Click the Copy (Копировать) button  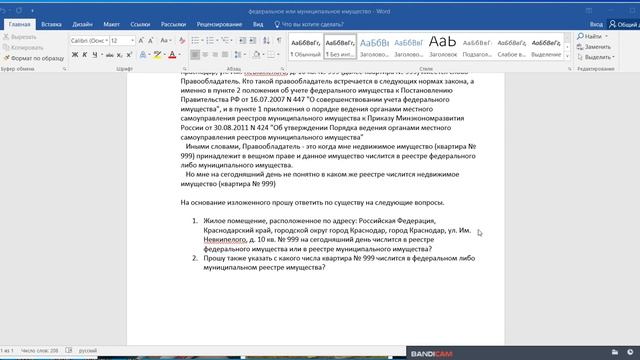pyautogui.click(x=23, y=48)
